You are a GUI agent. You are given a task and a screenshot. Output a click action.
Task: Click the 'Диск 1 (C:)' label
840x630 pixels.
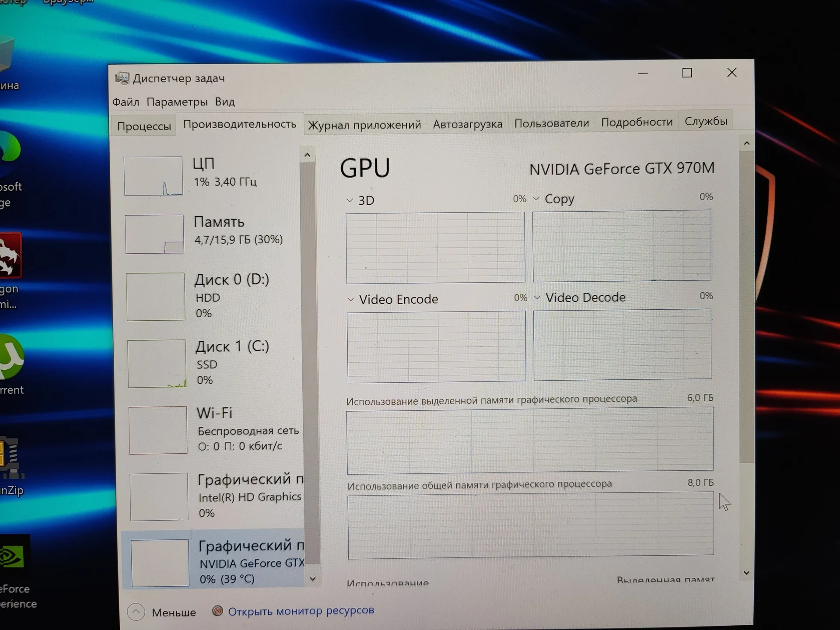click(232, 346)
